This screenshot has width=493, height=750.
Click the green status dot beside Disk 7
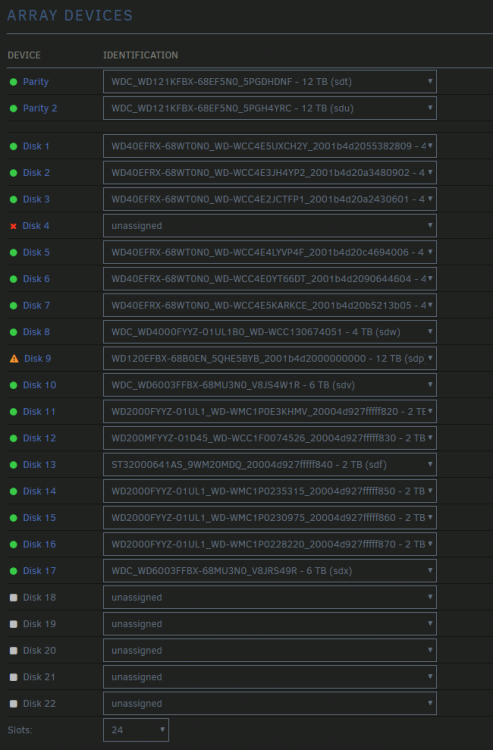point(13,306)
